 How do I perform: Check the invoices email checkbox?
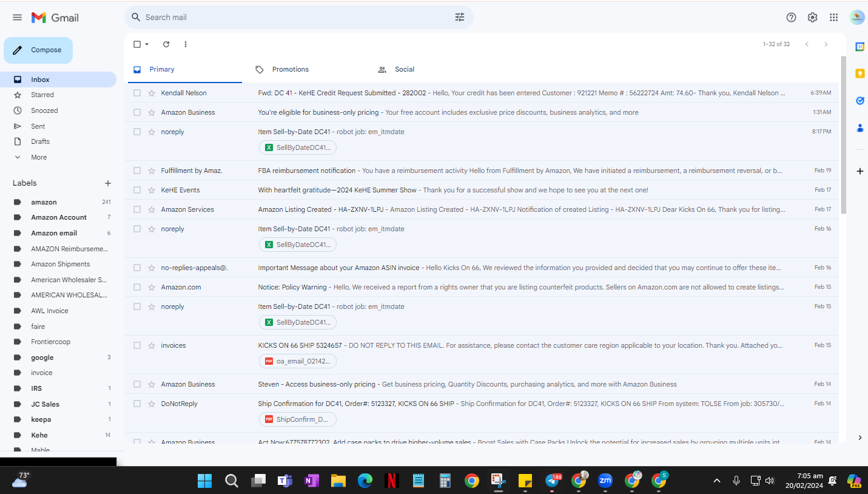click(x=137, y=345)
